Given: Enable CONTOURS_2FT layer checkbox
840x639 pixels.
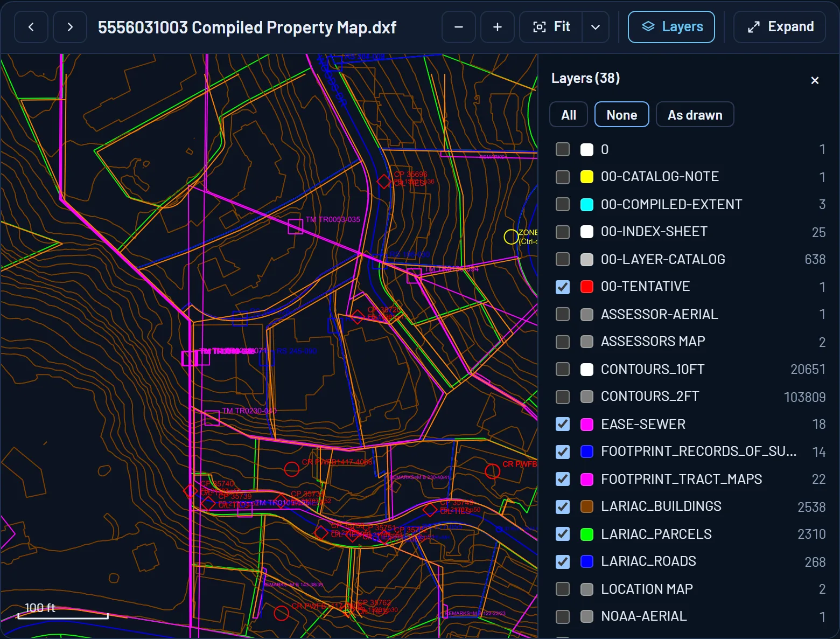Looking at the screenshot, I should [x=563, y=397].
